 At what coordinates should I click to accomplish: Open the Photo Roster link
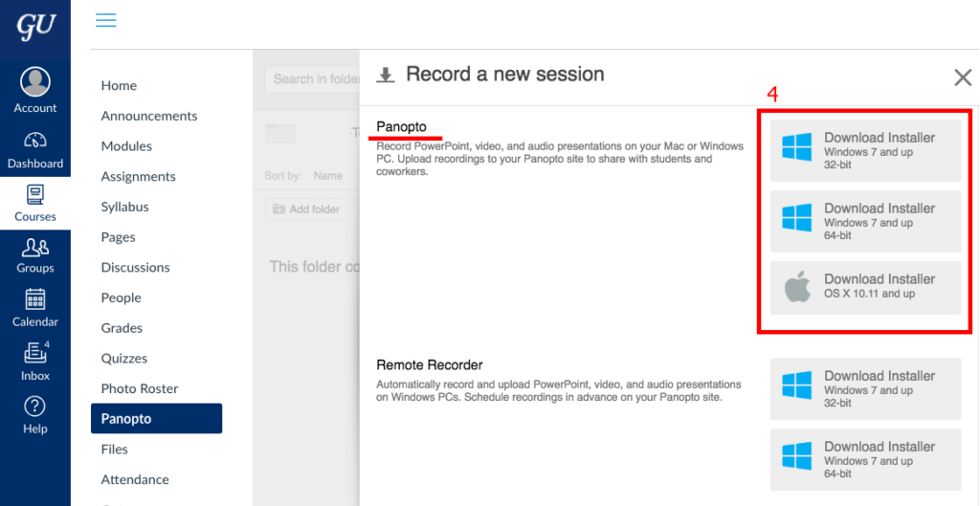[x=140, y=388]
